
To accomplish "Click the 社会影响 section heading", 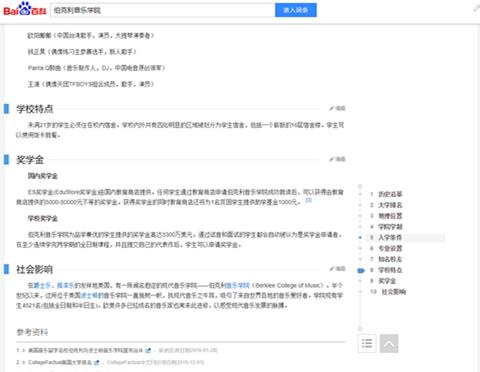I will click(35, 269).
